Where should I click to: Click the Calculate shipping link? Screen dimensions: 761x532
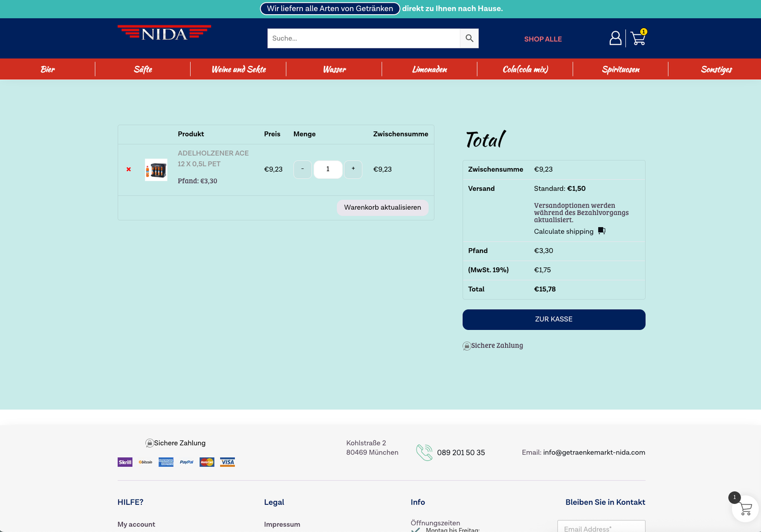click(564, 232)
